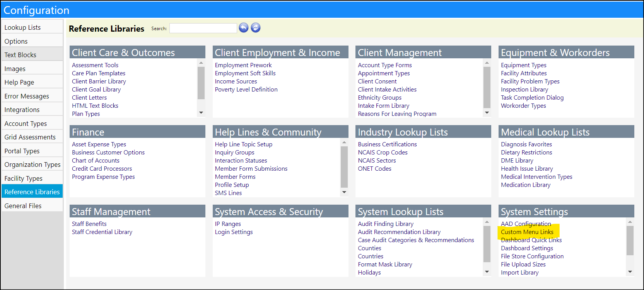Open the ONET Codes link

tap(375, 169)
